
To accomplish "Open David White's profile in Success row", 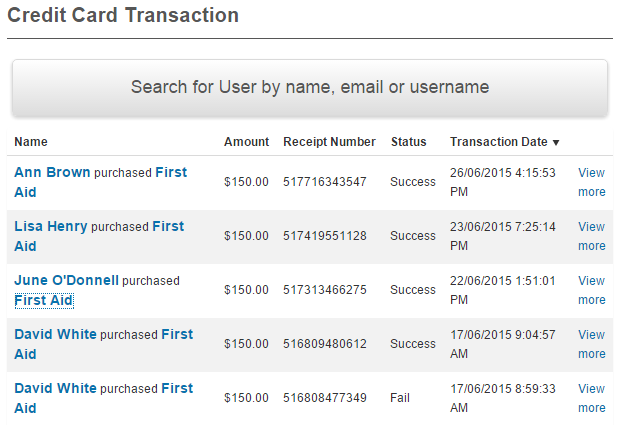I will point(55,334).
